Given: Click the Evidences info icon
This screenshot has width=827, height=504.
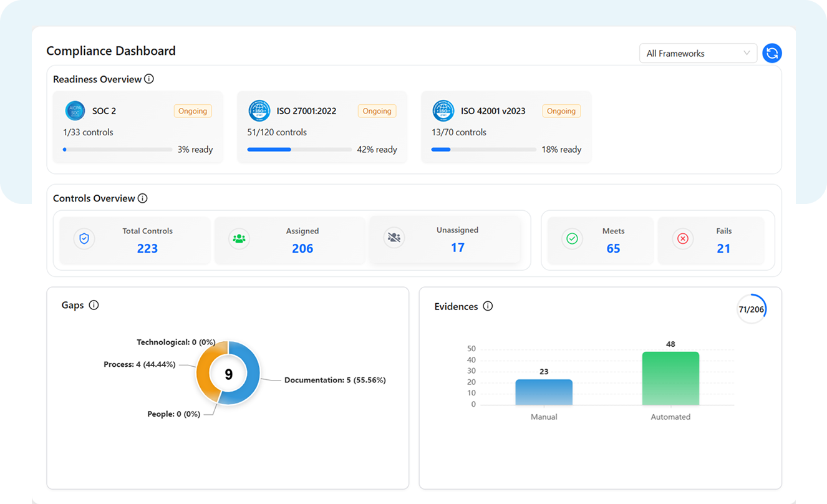Looking at the screenshot, I should 488,306.
